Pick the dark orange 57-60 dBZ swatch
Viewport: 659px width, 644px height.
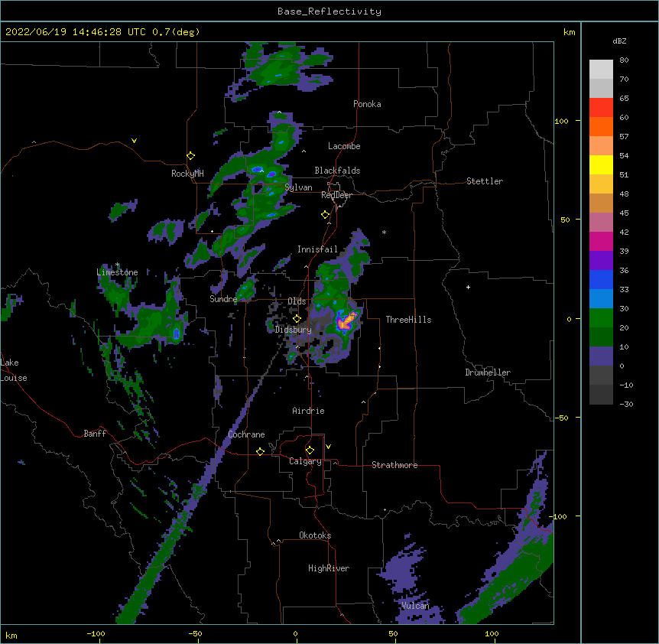[601, 127]
